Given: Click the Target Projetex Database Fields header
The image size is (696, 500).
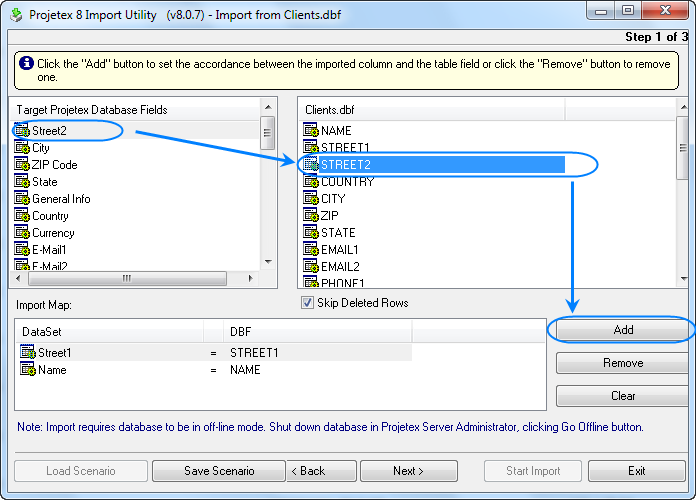Looking at the screenshot, I should pos(135,110).
